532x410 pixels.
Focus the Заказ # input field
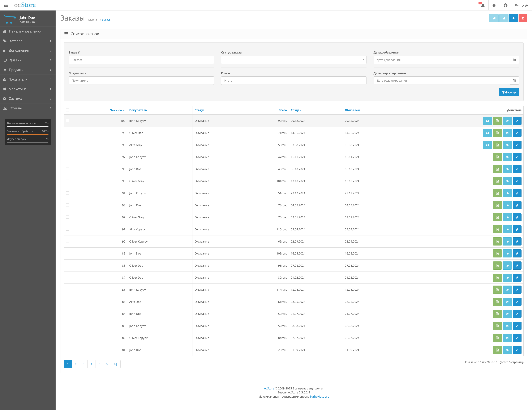141,60
